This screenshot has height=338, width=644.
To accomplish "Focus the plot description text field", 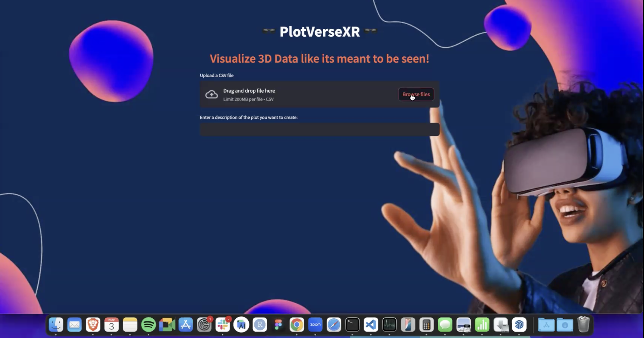I will tap(320, 129).
